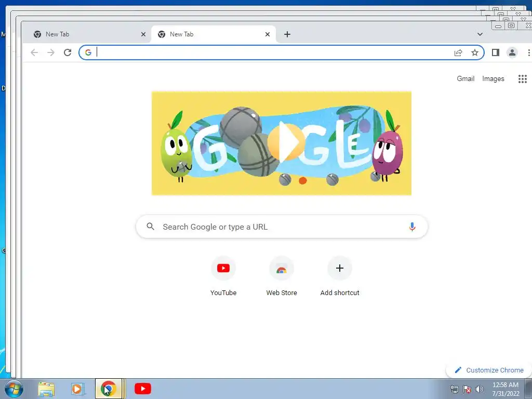532x399 pixels.
Task: Reload the page with the refresh icon
Action: [68, 52]
